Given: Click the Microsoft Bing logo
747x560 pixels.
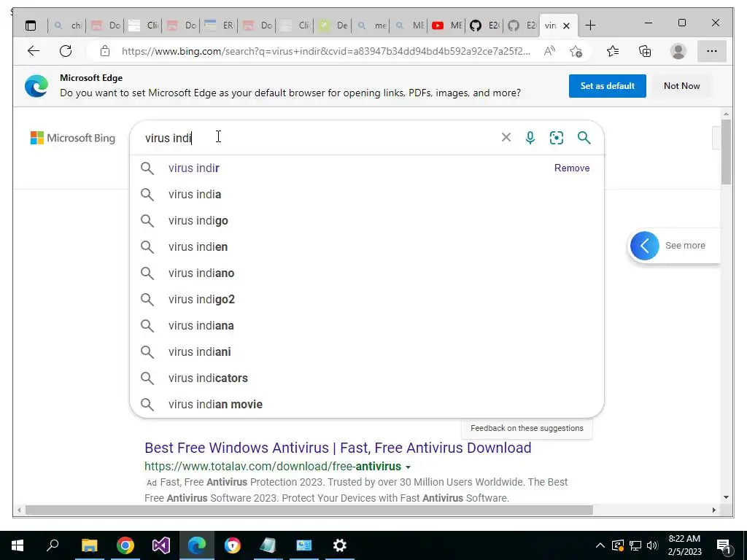Looking at the screenshot, I should (73, 138).
